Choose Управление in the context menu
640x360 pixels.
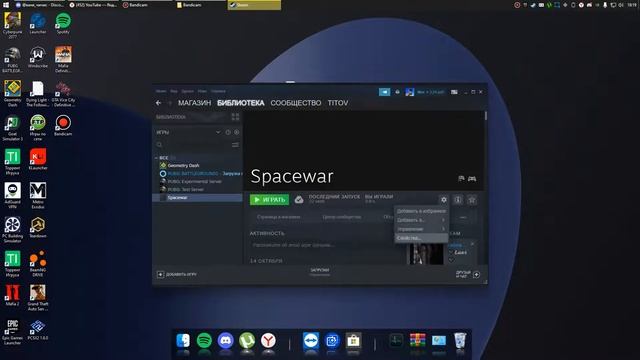421,229
